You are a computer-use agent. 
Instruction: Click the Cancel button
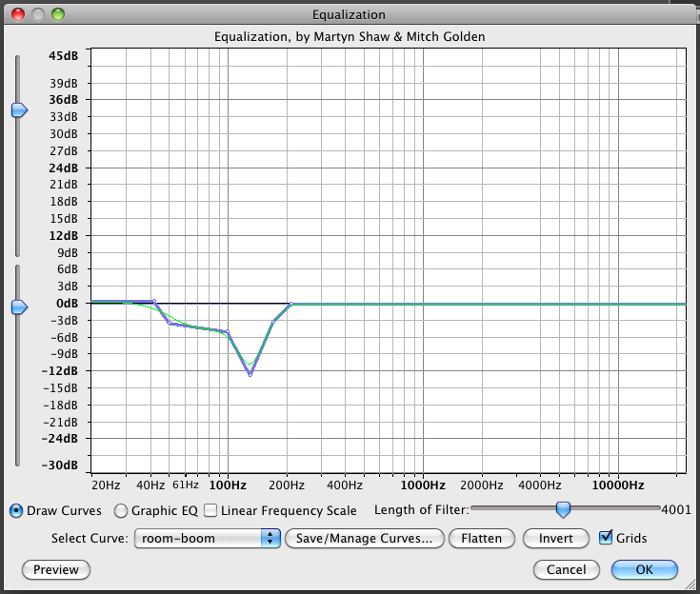(x=566, y=569)
